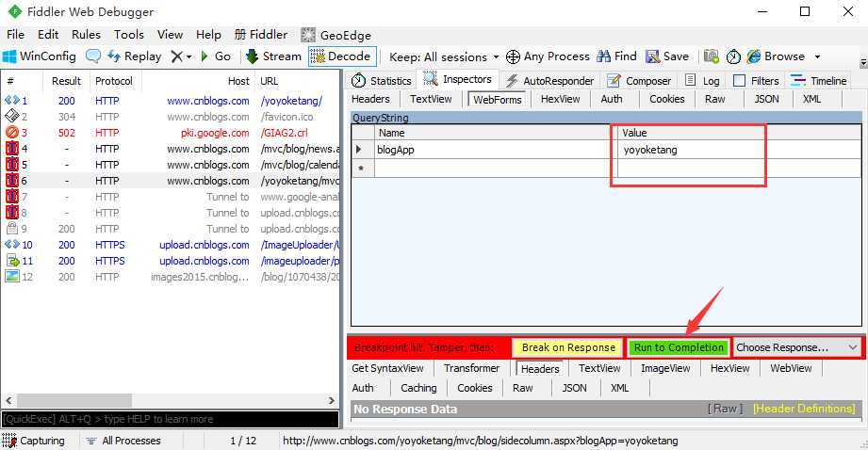Screen dimensions: 868x450
Task: Toggle the Filters tab checkbox
Action: pos(739,81)
